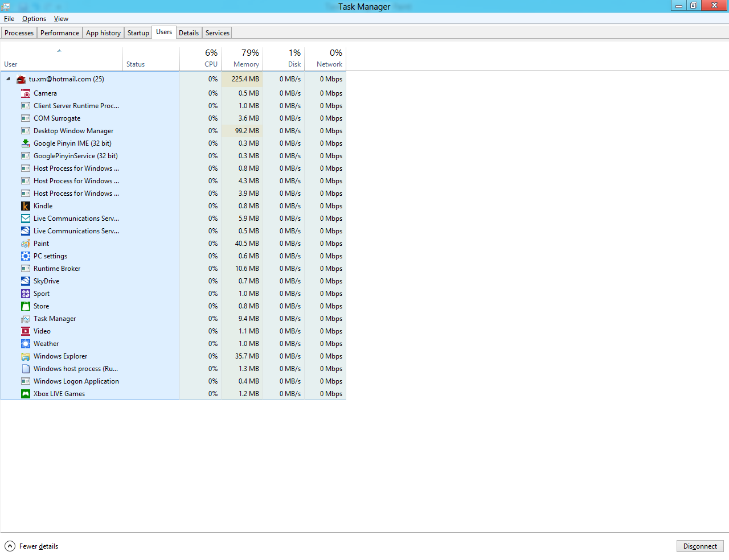729x560 pixels.
Task: Sort by the User column header
Action: pyautogui.click(x=62, y=59)
